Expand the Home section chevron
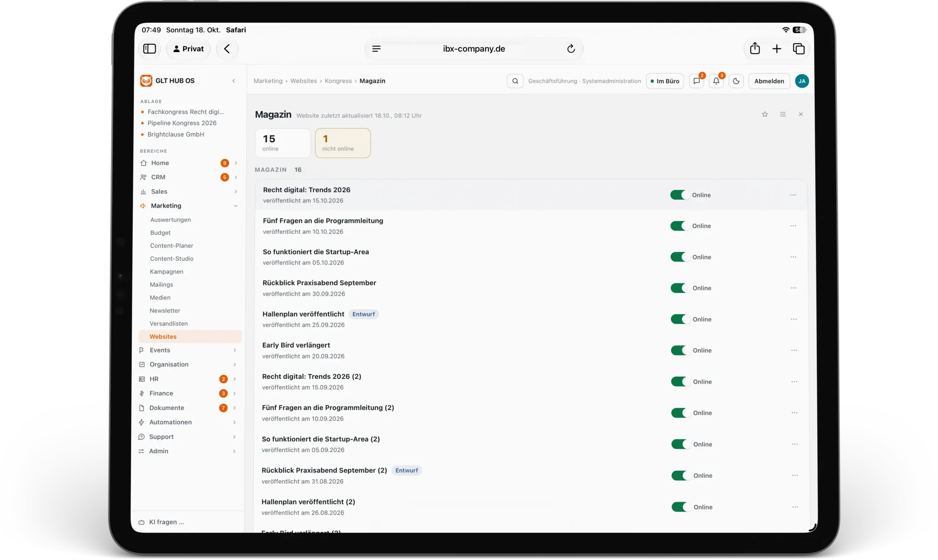 tap(236, 163)
